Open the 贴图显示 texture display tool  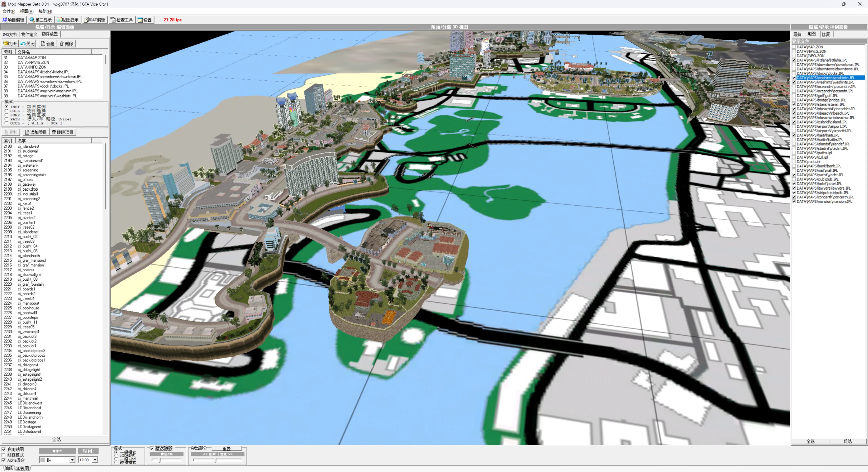coord(68,20)
